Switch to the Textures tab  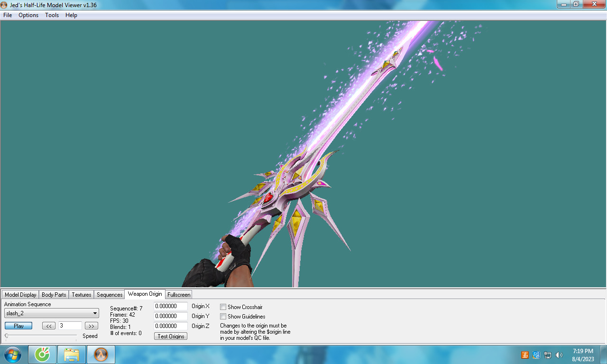pos(81,294)
